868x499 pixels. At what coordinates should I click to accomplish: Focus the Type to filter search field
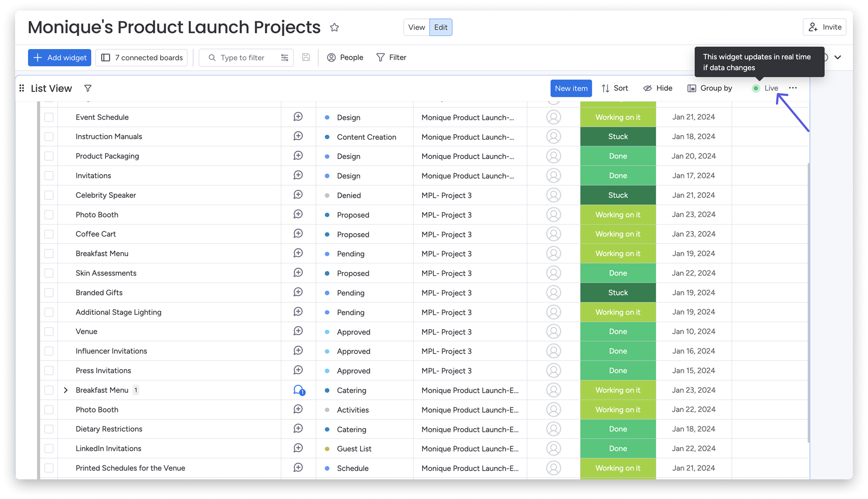coord(246,57)
